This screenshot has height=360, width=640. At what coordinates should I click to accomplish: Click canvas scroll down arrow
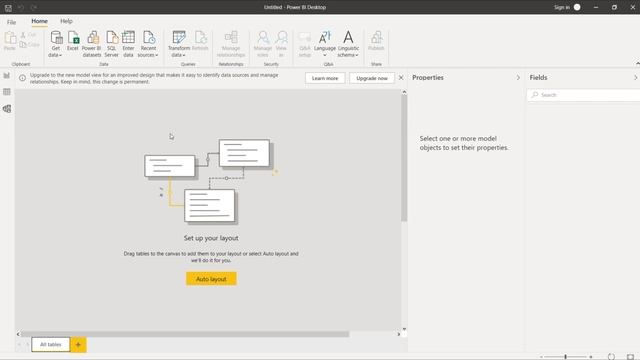click(404, 329)
